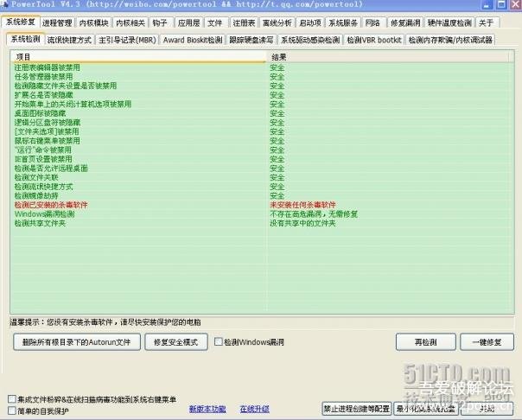Select the red 检测已安装的杀毒软件 row
Screen dimensions: 522x420
point(263,205)
